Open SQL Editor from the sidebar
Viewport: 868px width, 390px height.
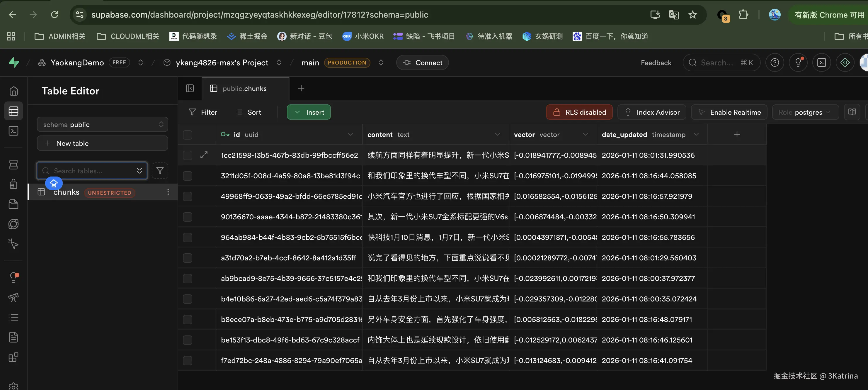(13, 131)
